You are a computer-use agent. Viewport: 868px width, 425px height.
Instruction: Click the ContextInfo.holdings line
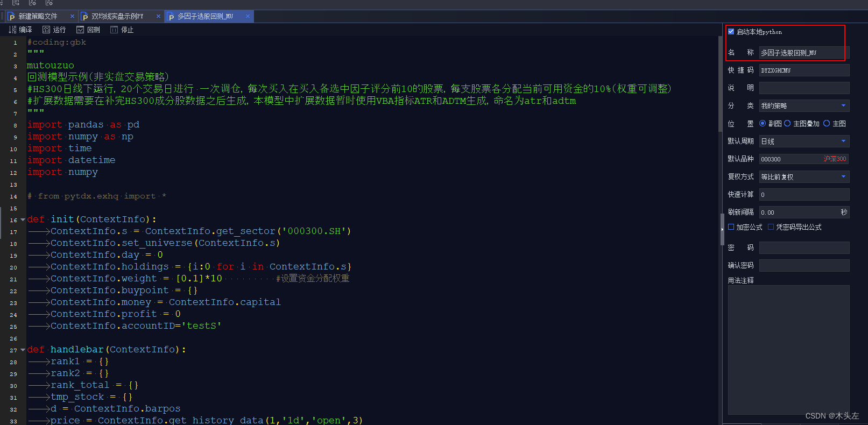click(201, 267)
